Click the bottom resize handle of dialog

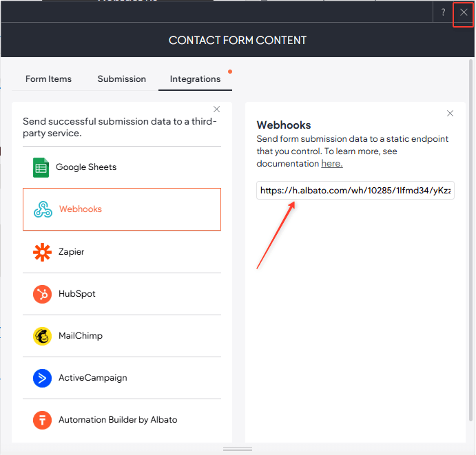pos(238,449)
